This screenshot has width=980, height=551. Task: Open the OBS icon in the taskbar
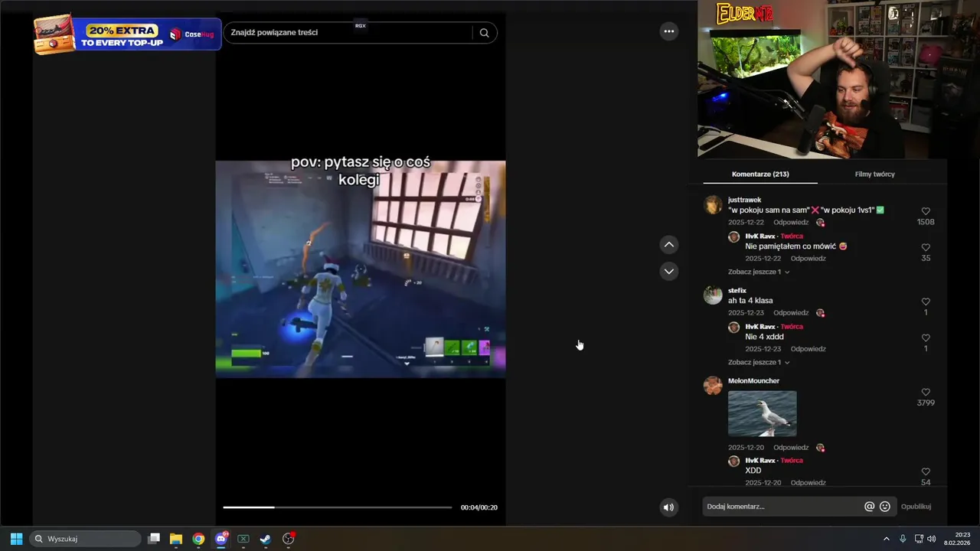pos(289,539)
